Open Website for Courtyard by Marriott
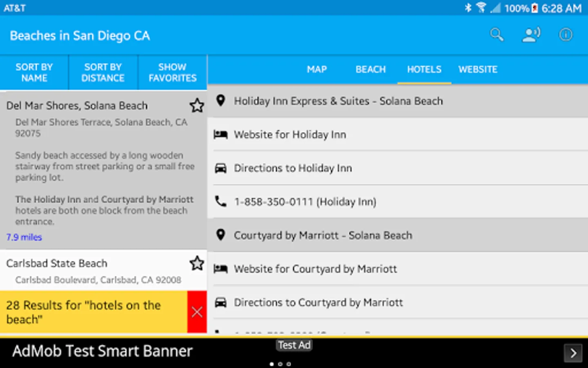This screenshot has height=368, width=588. coord(398,269)
